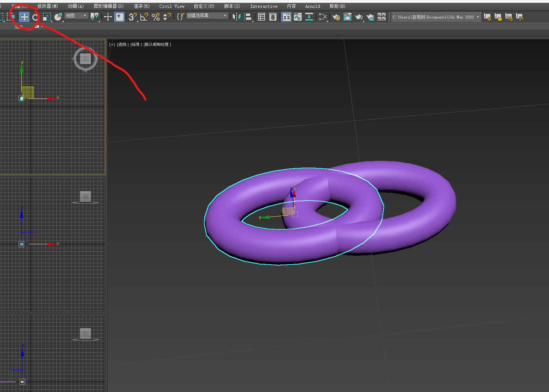Open the 创建选择集 selection set dropdown
549x392 pixels.
tap(207, 16)
